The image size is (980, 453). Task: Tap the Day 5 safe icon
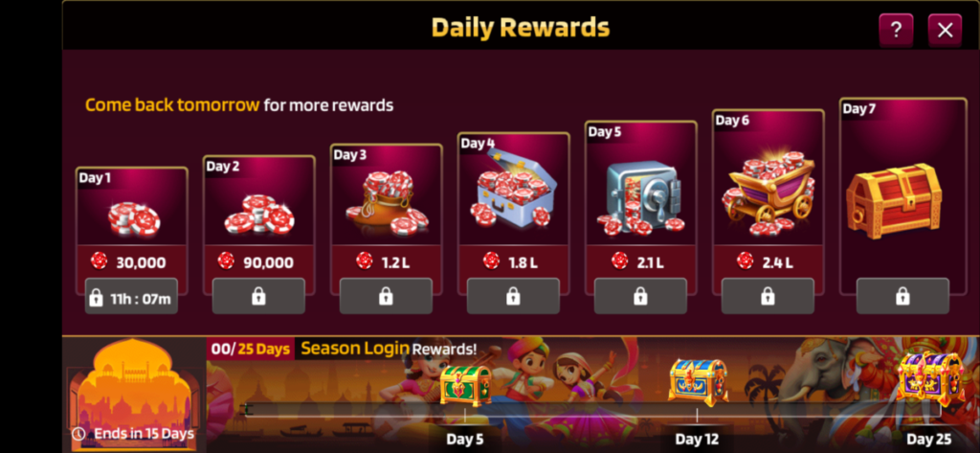pyautogui.click(x=640, y=197)
